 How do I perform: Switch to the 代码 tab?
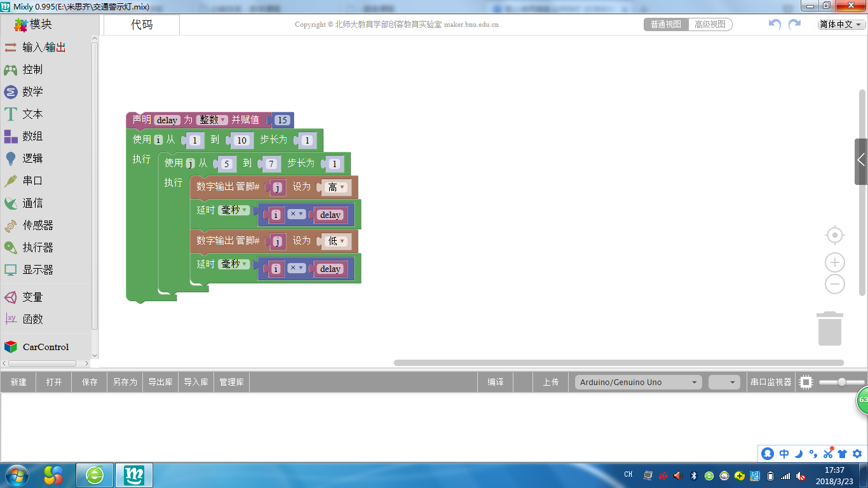tap(142, 25)
